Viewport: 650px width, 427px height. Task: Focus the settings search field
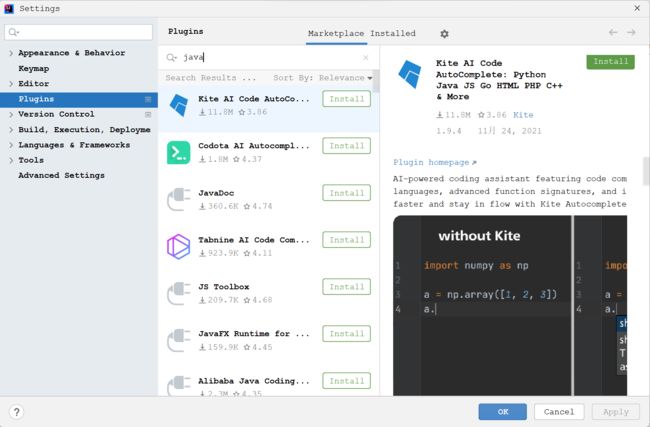click(79, 32)
